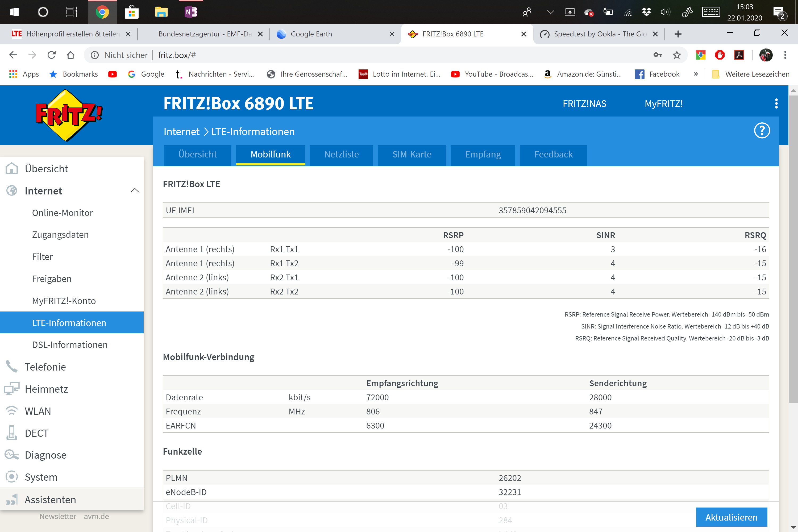Click the Übersicht home icon in sidebar
The image size is (798, 532).
tap(12, 169)
